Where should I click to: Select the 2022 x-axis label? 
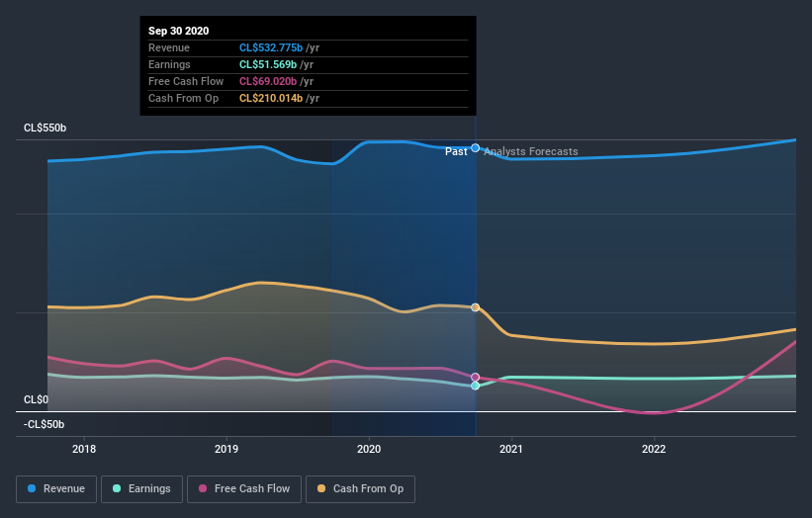click(654, 449)
